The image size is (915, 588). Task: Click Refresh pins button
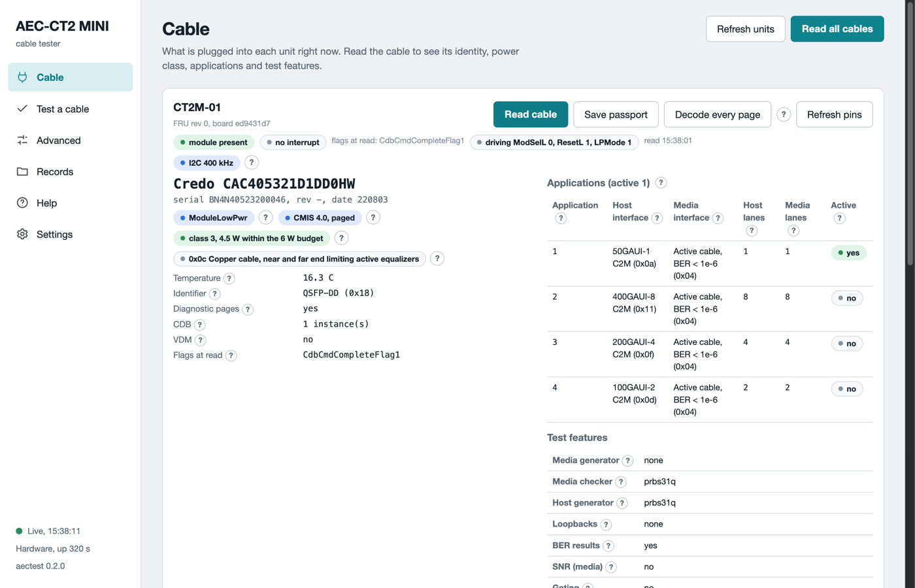pos(835,114)
